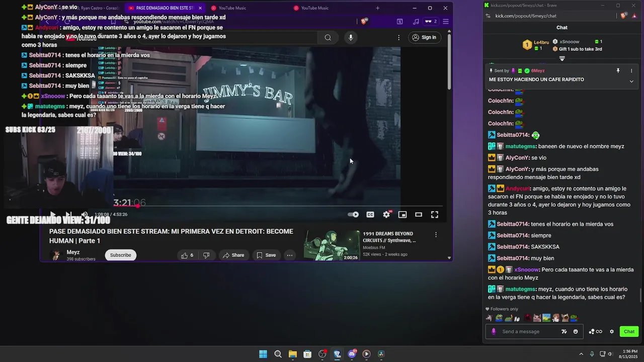This screenshot has width=644, height=362.
Task: Open File Explorer from the taskbar
Action: [293, 354]
